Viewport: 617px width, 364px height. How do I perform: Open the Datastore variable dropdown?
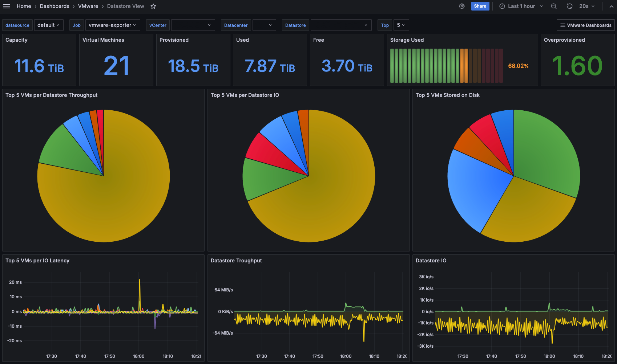341,25
